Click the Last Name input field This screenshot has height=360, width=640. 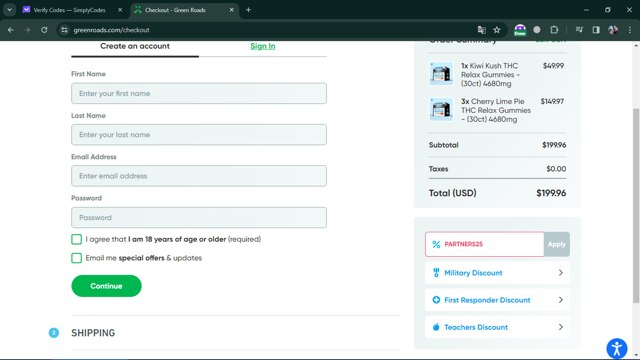199,135
